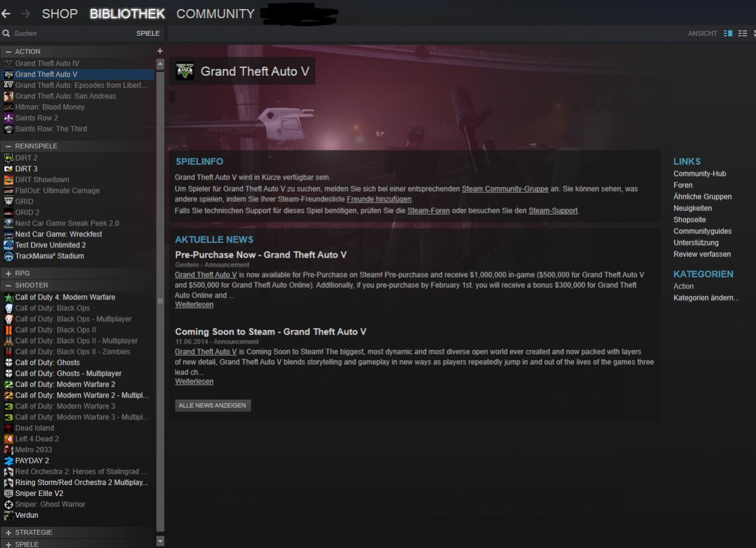Click the Call of Duty: Ghosts icon
Viewport: 756px width, 548px height.
coord(8,363)
